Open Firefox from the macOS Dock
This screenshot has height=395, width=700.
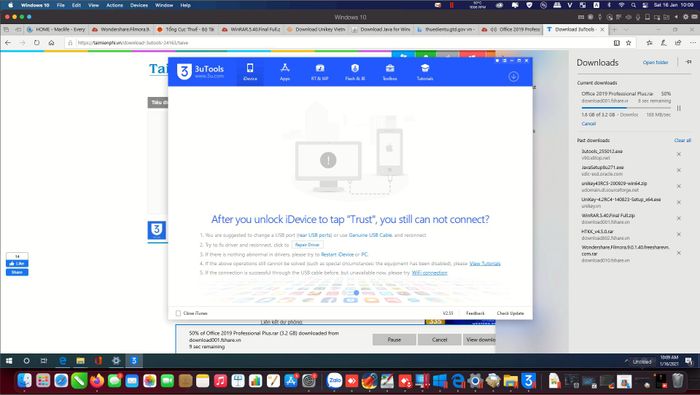96,381
